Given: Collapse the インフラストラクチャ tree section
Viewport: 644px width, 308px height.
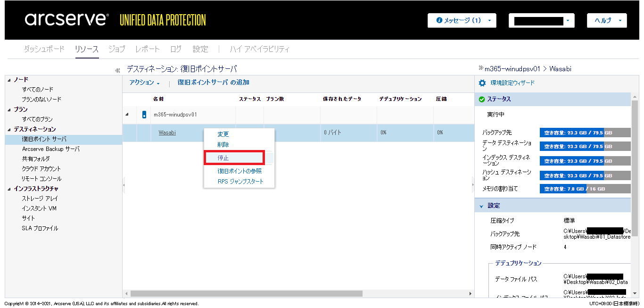Looking at the screenshot, I should click(x=9, y=189).
